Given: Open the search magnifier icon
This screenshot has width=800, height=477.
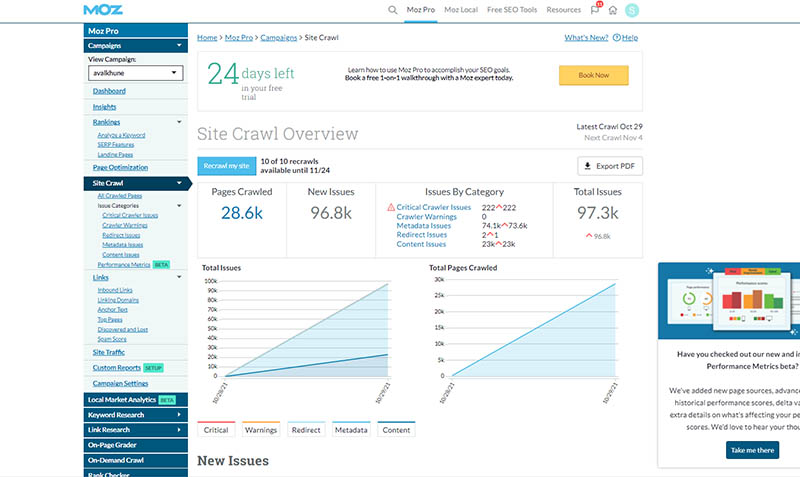Looking at the screenshot, I should tap(392, 10).
